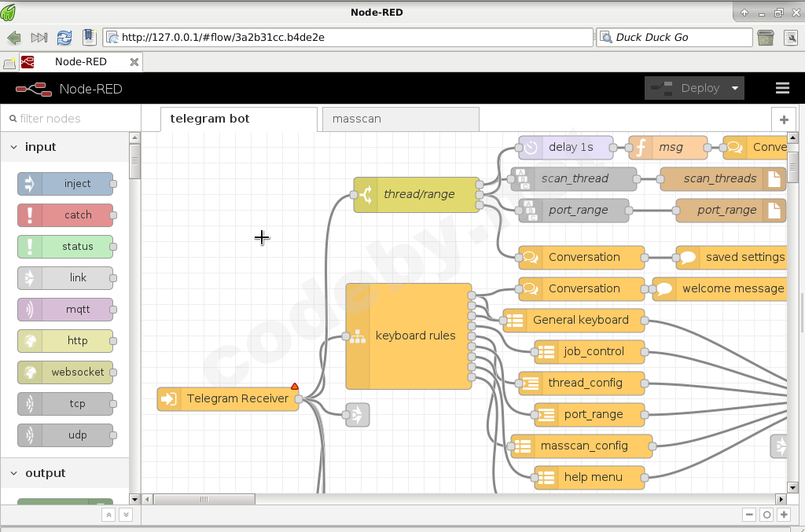Click the browser back arrow icon
This screenshot has height=532, width=805.
pyautogui.click(x=13, y=37)
